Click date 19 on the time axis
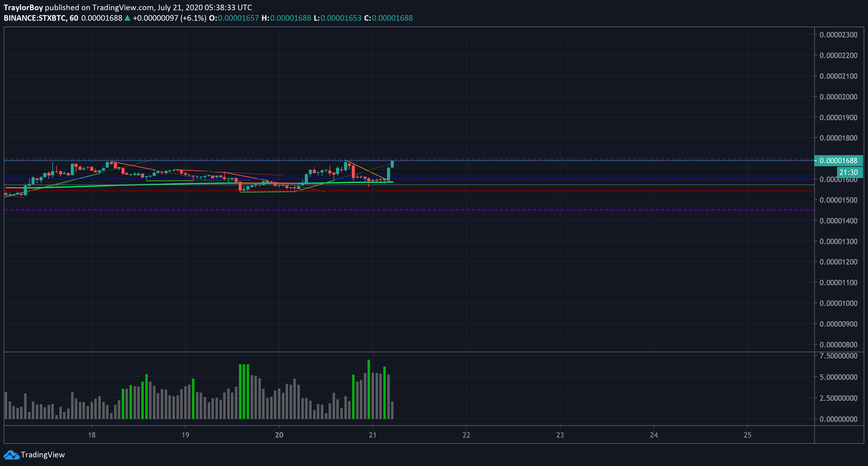The width and height of the screenshot is (868, 466). (x=185, y=435)
